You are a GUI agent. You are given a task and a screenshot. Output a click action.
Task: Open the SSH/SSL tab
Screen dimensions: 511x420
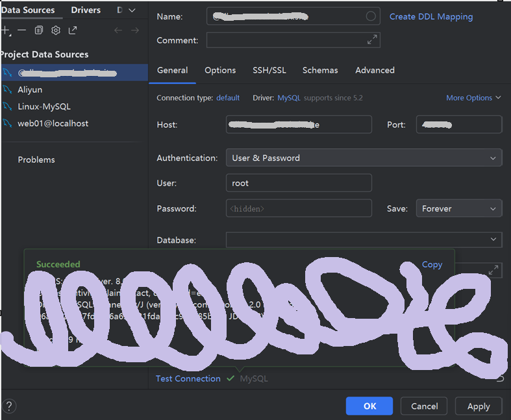pos(269,70)
